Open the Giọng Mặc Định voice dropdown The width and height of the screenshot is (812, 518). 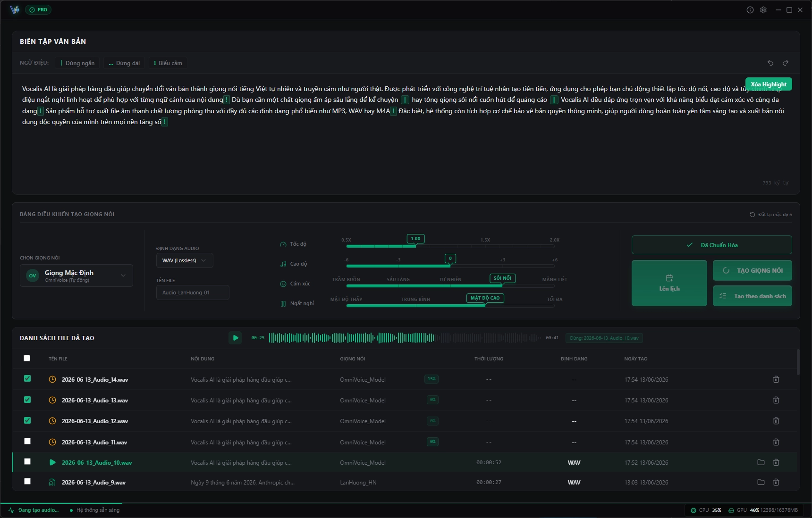[76, 276]
